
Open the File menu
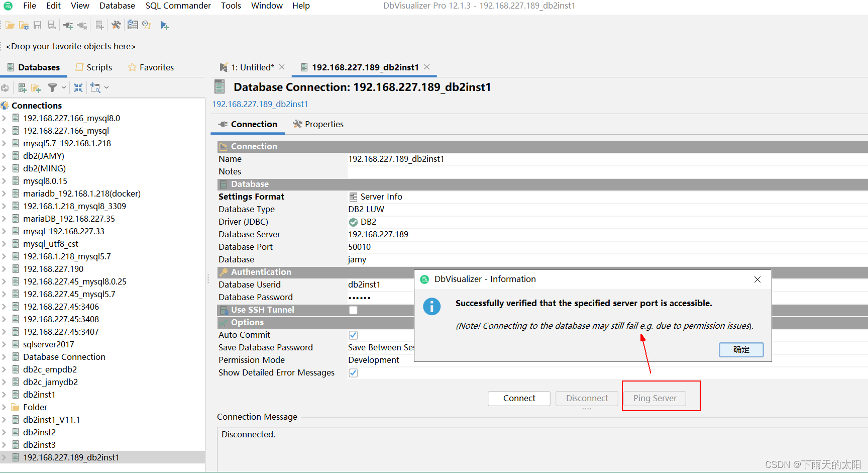click(x=30, y=6)
